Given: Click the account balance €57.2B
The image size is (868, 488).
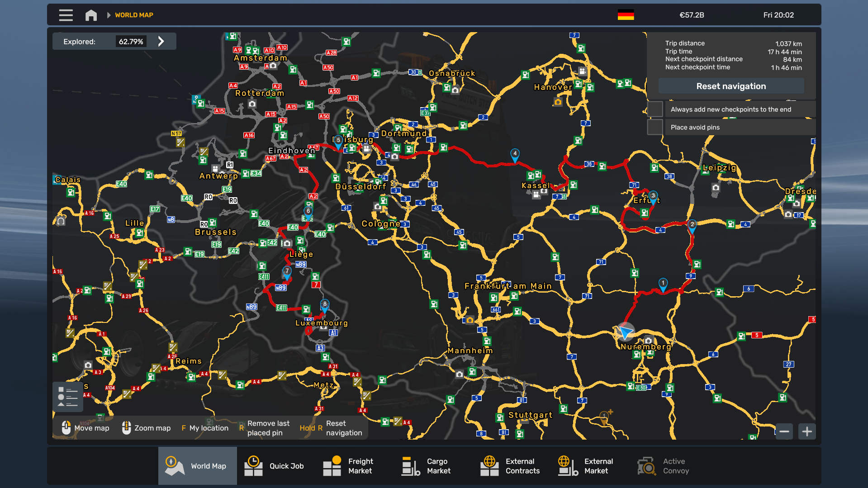Looking at the screenshot, I should pyautogui.click(x=692, y=15).
